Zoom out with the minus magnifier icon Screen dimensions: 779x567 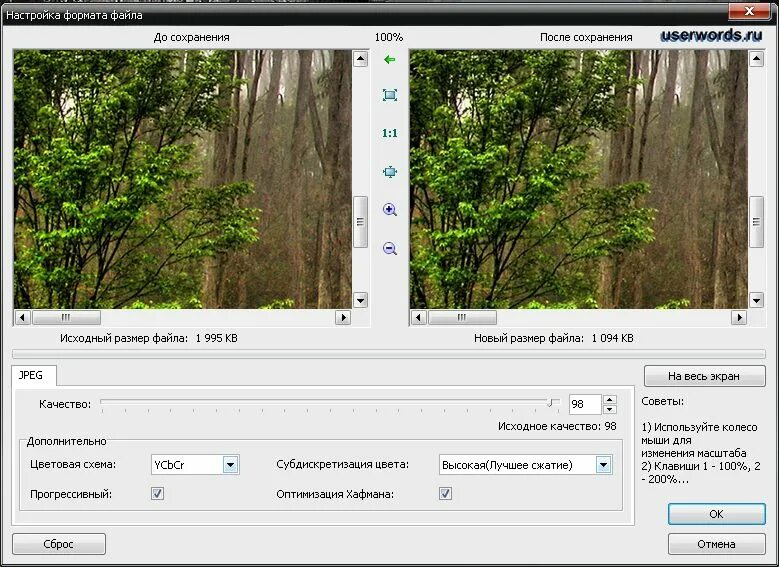(x=390, y=248)
